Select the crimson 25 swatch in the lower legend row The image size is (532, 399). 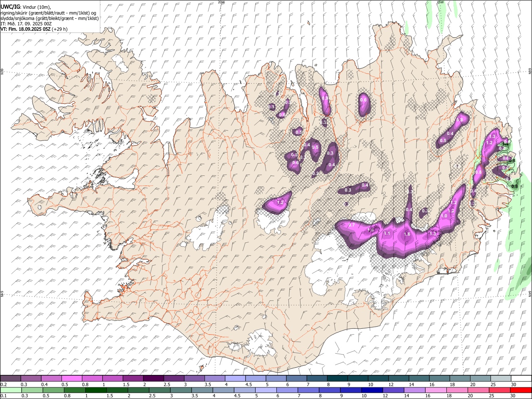coord(500,390)
